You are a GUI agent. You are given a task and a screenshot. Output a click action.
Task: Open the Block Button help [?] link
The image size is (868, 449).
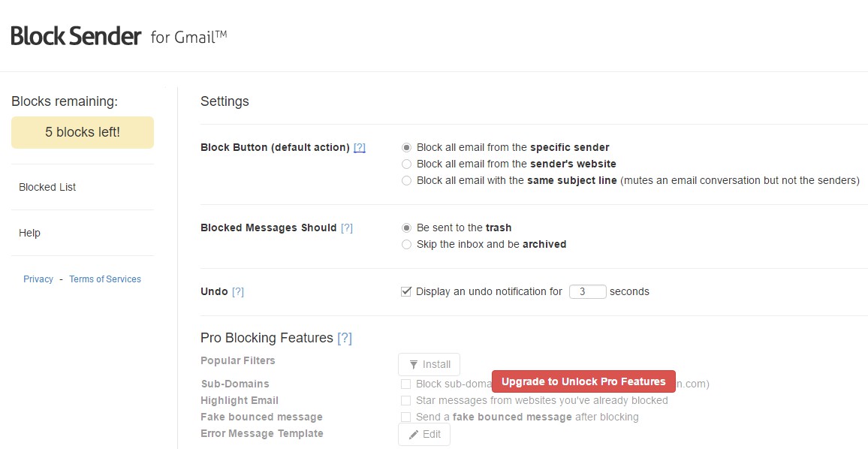coord(360,148)
